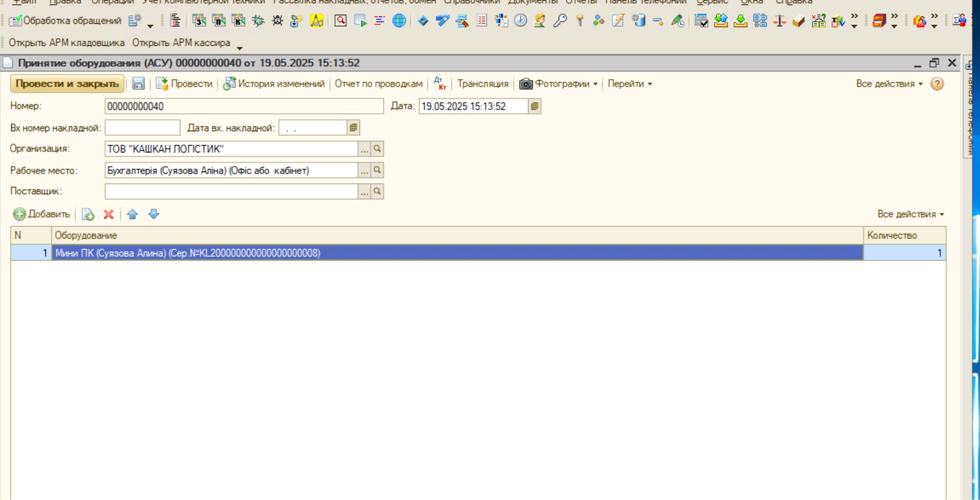Click Открыть АРМ кассира

tap(181, 43)
